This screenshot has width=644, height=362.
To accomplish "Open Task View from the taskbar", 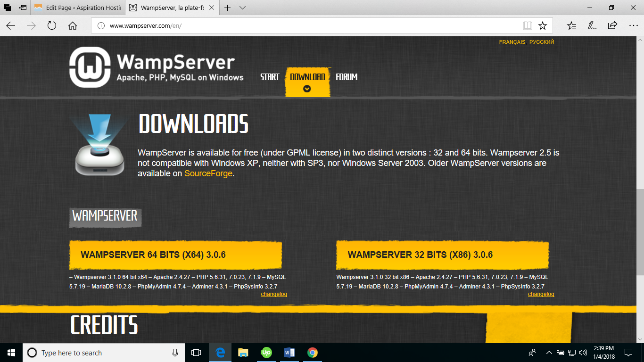I will point(196,353).
